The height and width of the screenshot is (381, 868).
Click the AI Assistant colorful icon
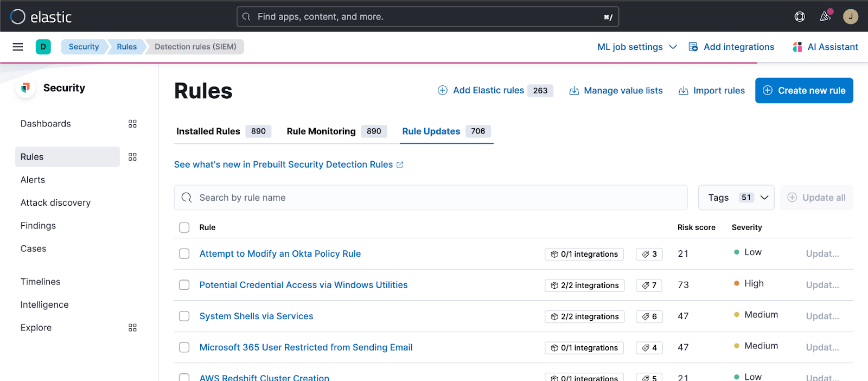[x=797, y=47]
